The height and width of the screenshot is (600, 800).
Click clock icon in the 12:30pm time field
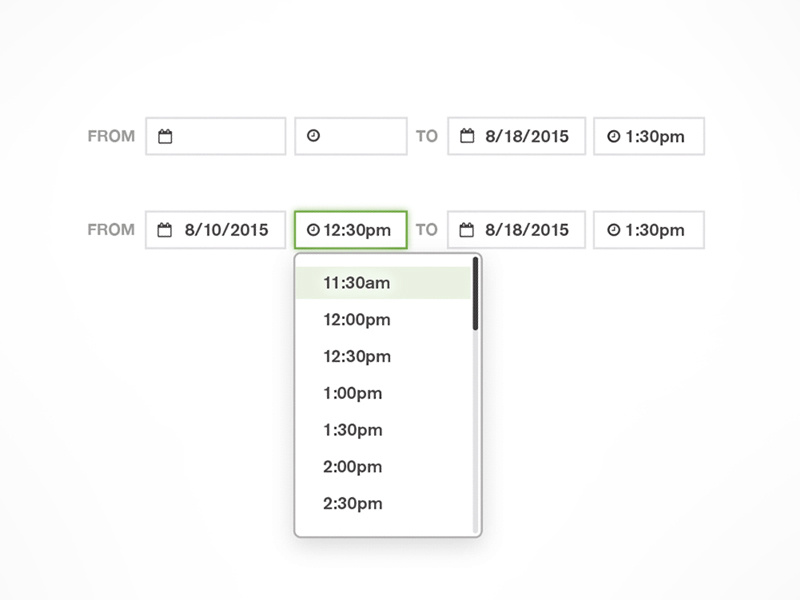[313, 230]
